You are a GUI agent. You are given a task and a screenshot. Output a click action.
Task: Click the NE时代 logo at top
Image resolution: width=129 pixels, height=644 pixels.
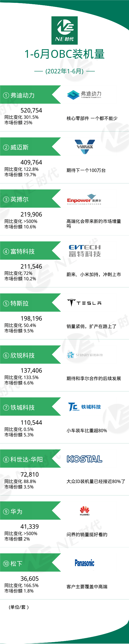pyautogui.click(x=64, y=31)
